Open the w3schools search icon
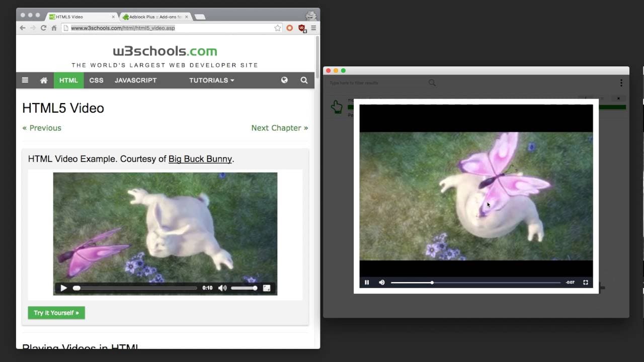Viewport: 644px width, 362px height. point(304,80)
